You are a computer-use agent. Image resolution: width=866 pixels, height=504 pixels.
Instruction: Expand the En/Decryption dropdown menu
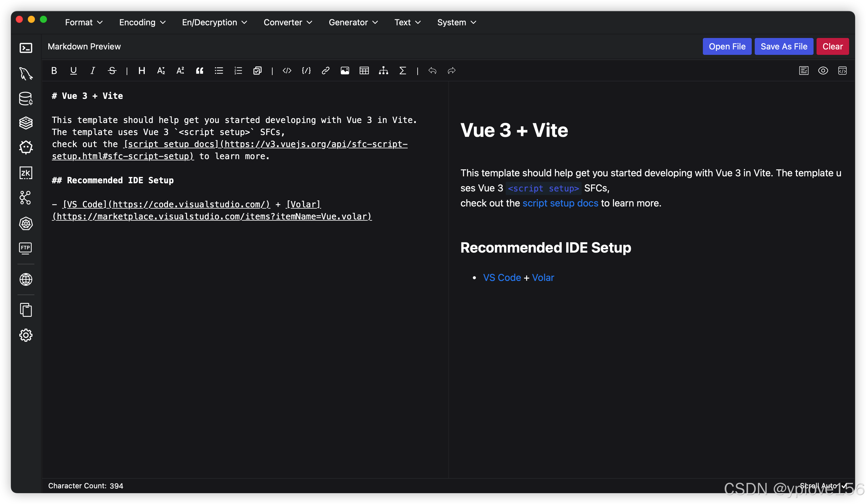(x=214, y=22)
